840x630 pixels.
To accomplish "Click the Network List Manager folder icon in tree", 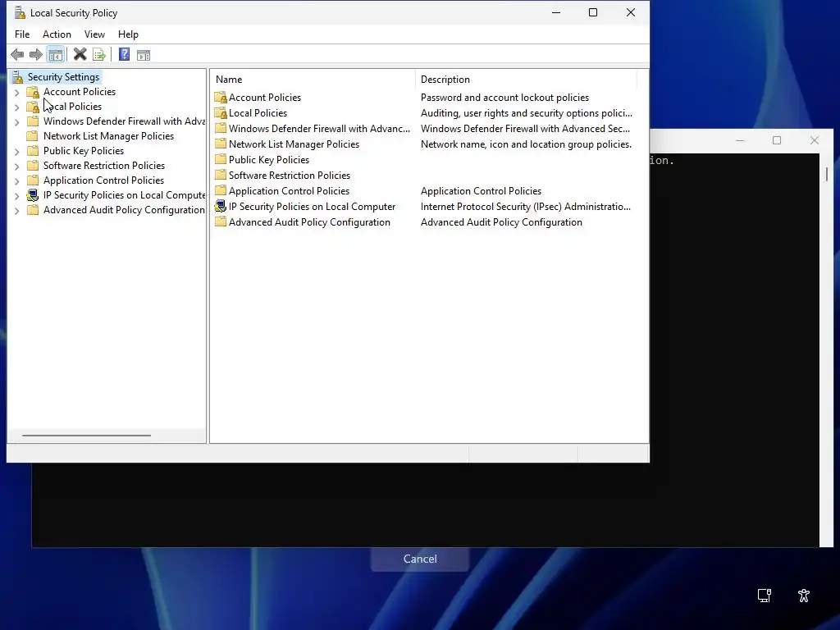I will pos(33,136).
